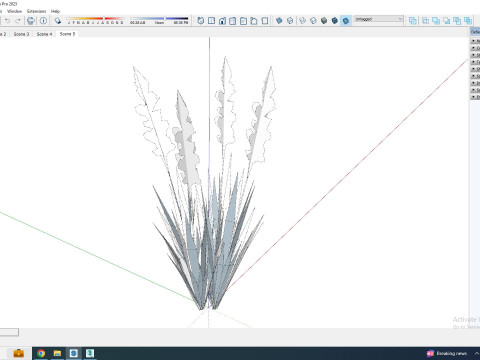Open the Extensions menu

pos(37,11)
